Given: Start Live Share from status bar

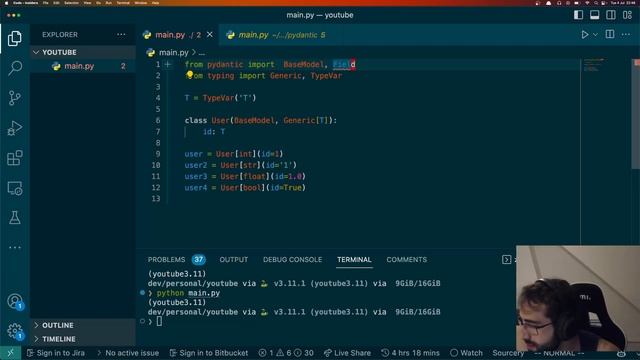Looking at the screenshot, I should point(347,353).
